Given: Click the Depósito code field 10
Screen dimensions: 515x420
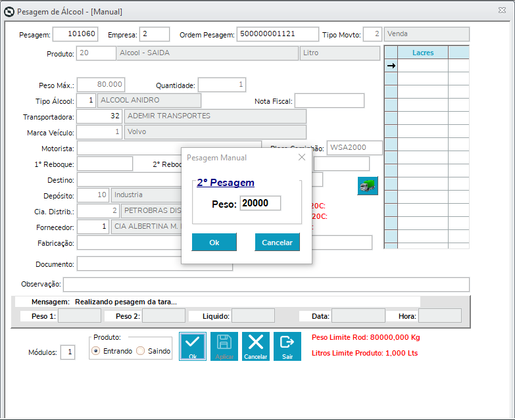Looking at the screenshot, I should [93, 195].
